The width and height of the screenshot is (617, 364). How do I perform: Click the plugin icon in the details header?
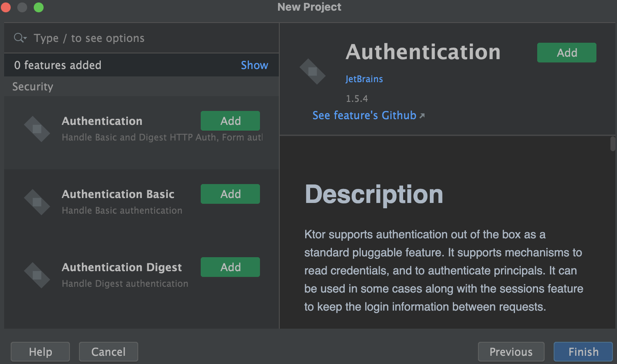(313, 71)
